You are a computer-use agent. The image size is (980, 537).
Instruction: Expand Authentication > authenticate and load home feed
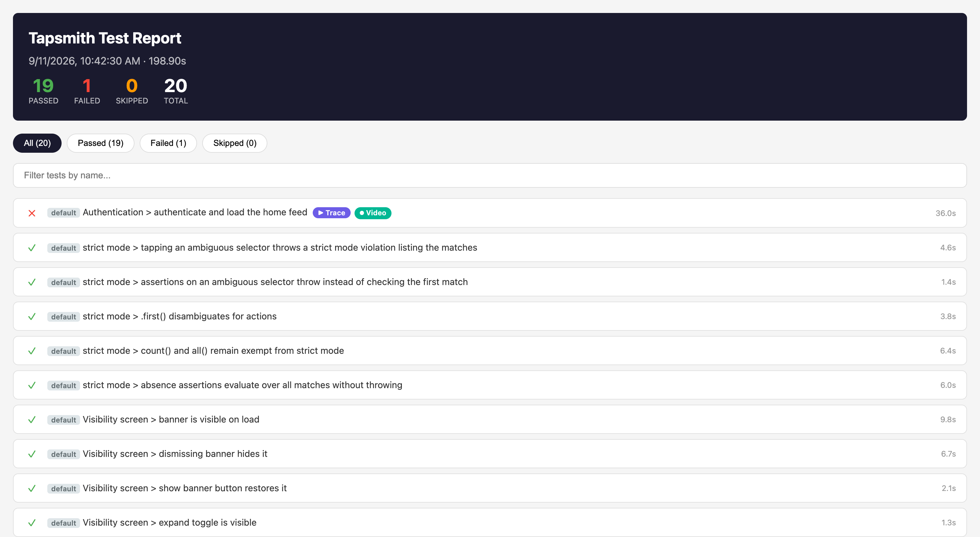[x=490, y=213]
